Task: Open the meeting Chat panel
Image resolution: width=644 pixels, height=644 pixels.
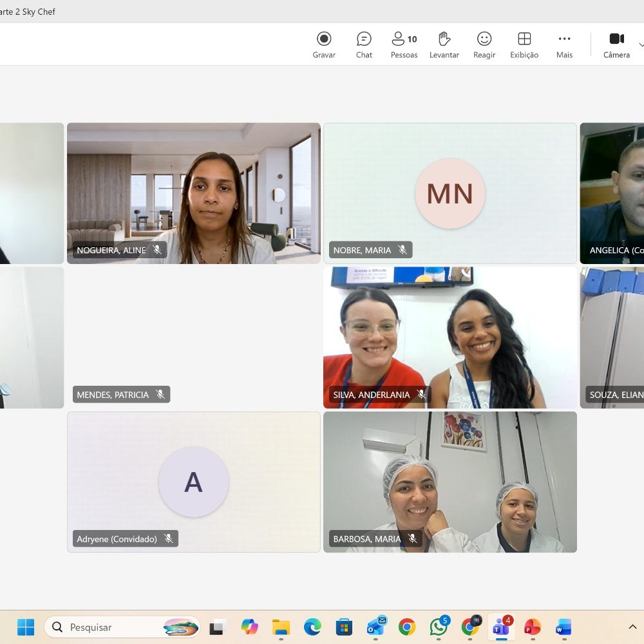Action: 364,45
